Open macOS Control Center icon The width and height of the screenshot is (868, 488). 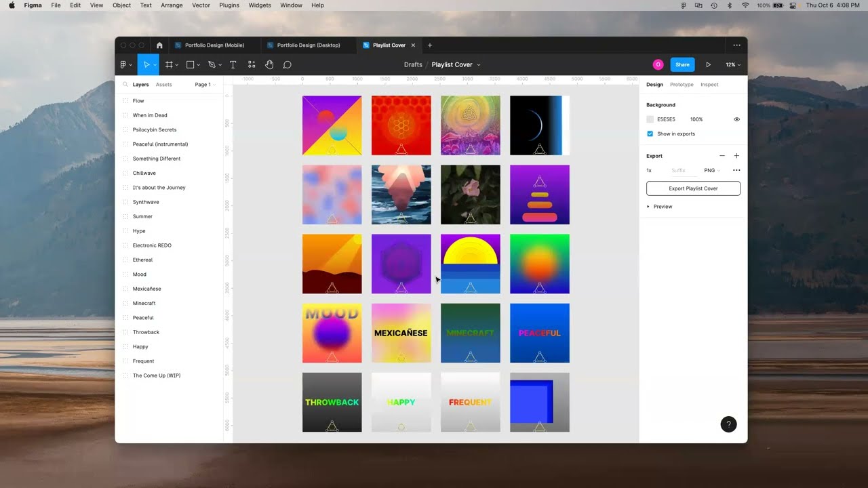[x=793, y=5]
